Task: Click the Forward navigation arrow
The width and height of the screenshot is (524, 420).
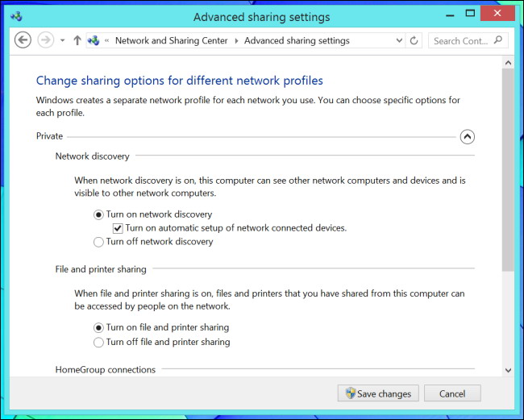Action: [x=45, y=40]
